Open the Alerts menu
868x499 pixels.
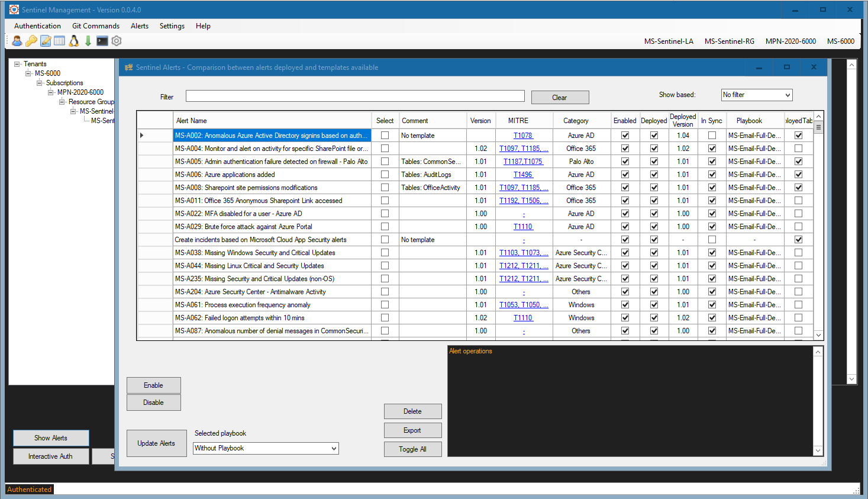(140, 26)
